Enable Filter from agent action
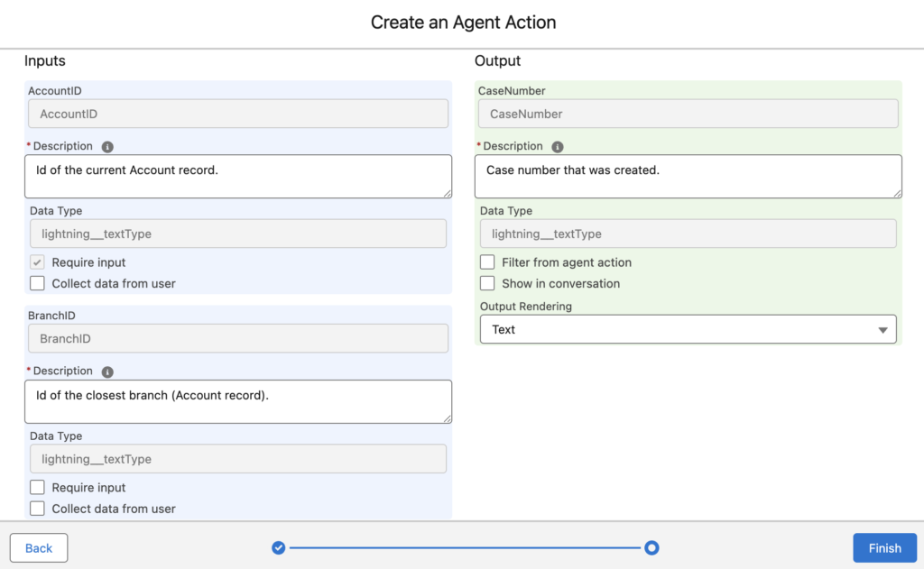Screen dimensions: 924x569 click(487, 262)
